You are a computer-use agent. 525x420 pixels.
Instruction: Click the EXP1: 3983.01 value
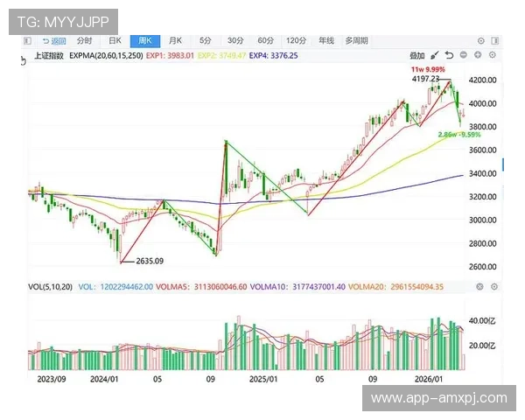click(x=170, y=56)
